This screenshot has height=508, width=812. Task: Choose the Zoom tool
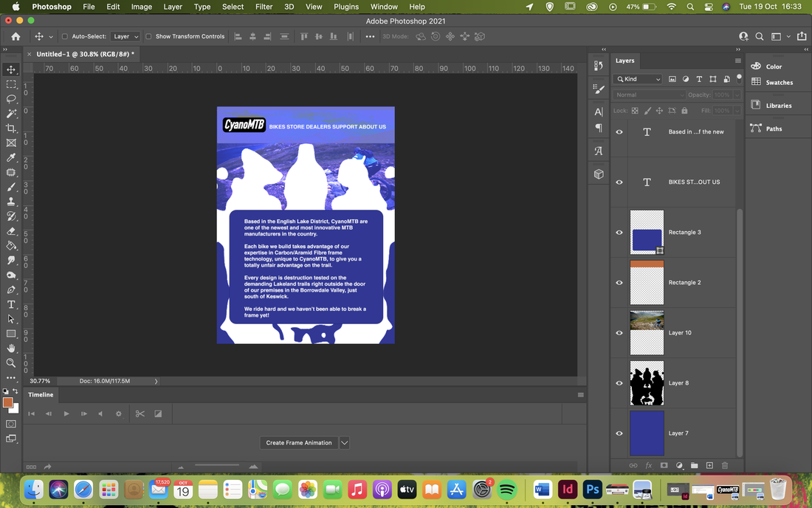pyautogui.click(x=11, y=363)
